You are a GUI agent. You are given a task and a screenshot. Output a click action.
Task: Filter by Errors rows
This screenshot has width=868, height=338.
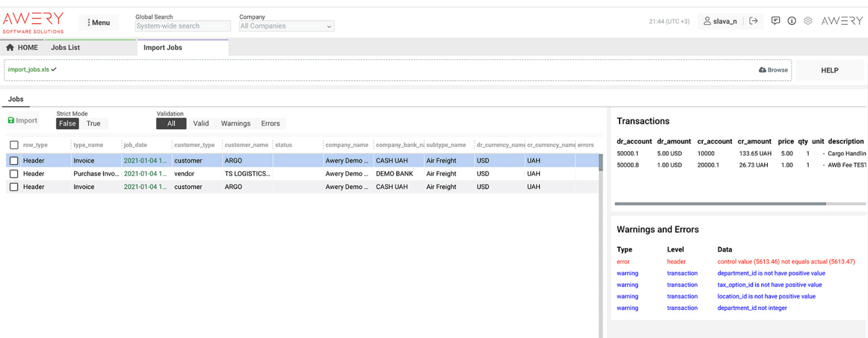[x=270, y=123]
